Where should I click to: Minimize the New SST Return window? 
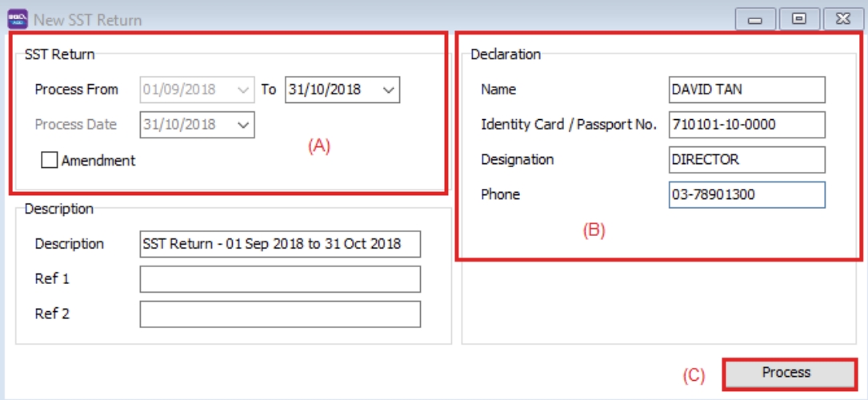[754, 19]
